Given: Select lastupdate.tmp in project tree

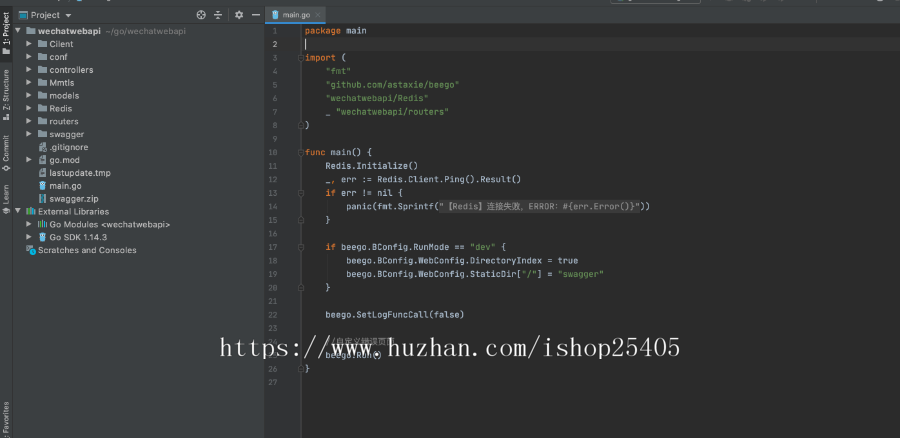Looking at the screenshot, I should point(80,173).
